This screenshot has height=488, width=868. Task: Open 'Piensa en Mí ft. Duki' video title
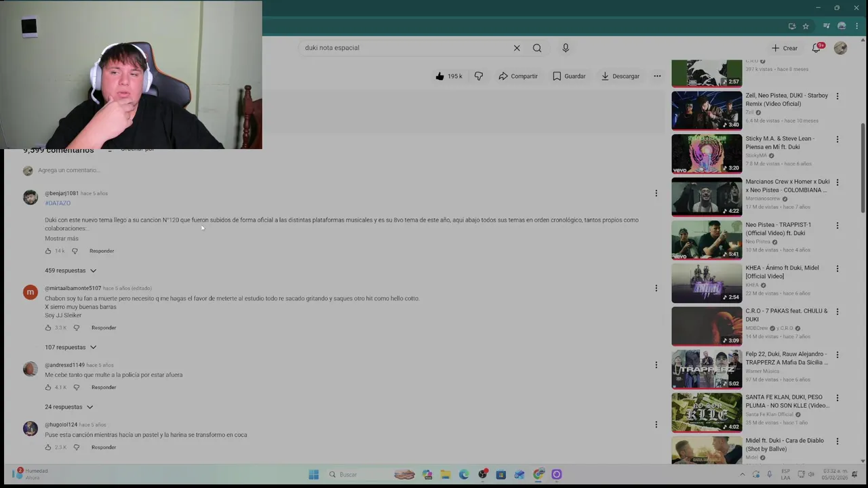(x=780, y=142)
